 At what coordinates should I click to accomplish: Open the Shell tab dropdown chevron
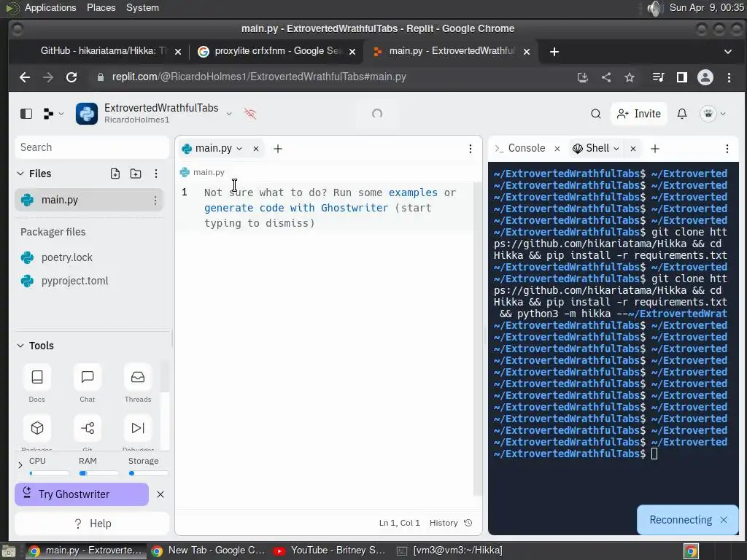(x=616, y=149)
